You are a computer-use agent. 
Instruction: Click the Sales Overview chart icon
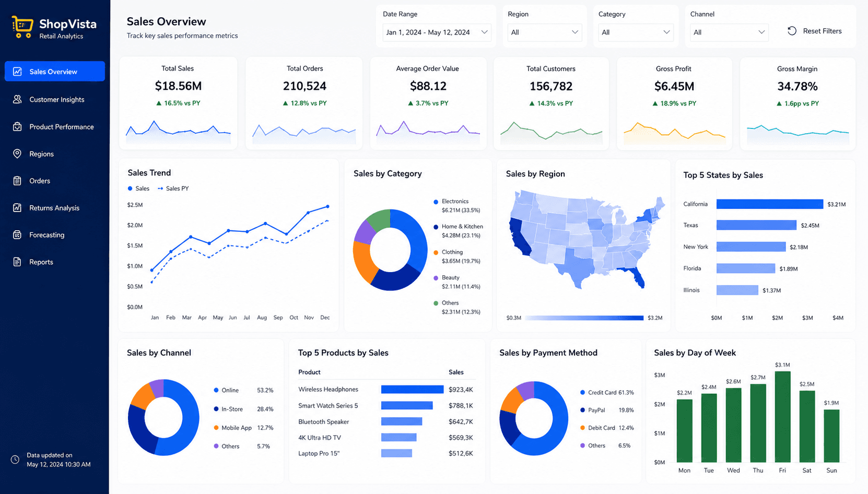click(x=17, y=72)
